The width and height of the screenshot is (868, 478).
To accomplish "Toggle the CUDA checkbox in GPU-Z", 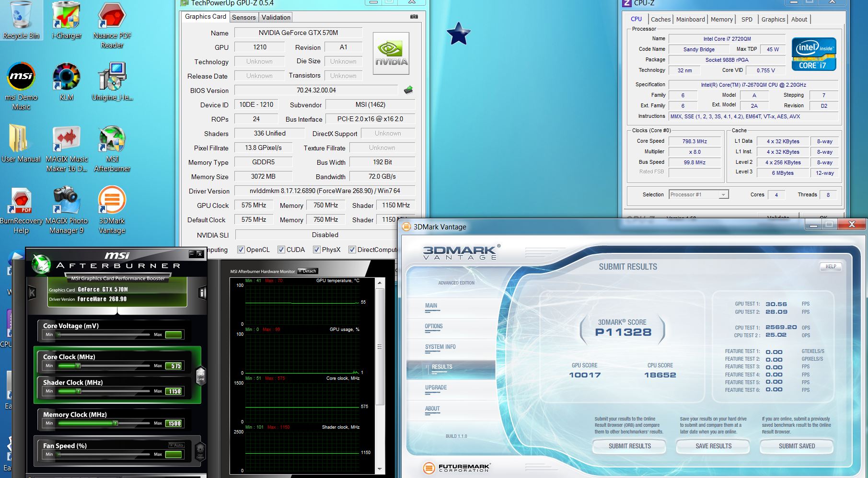I will pos(281,250).
